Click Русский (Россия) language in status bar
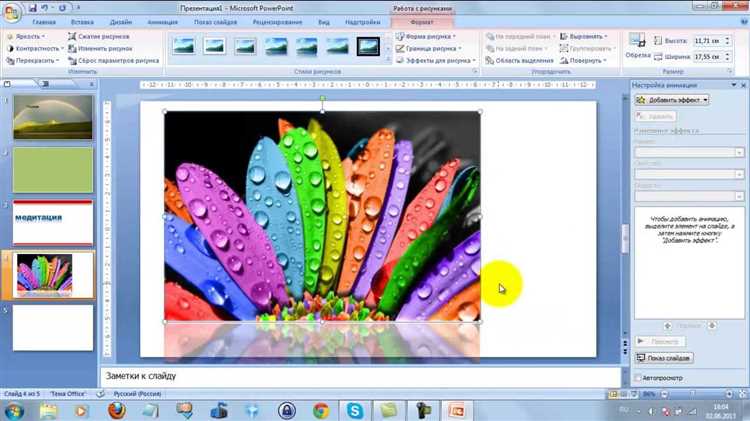750x421 pixels. [137, 394]
